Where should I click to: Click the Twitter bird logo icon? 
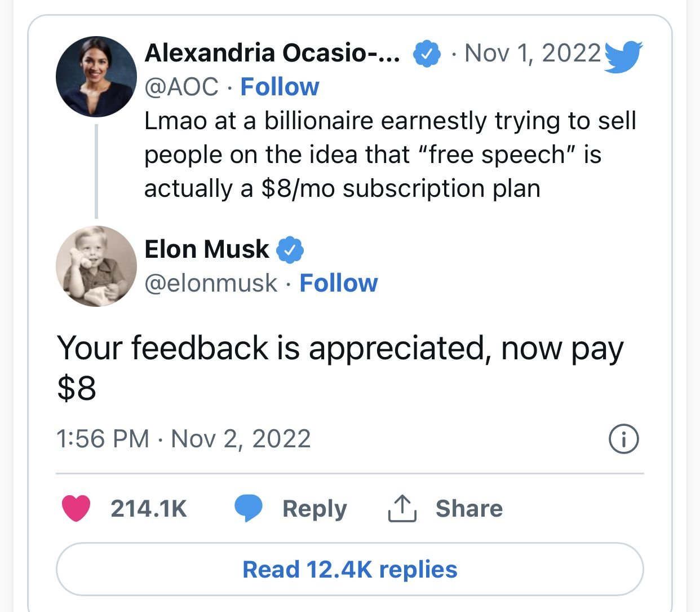click(x=623, y=56)
